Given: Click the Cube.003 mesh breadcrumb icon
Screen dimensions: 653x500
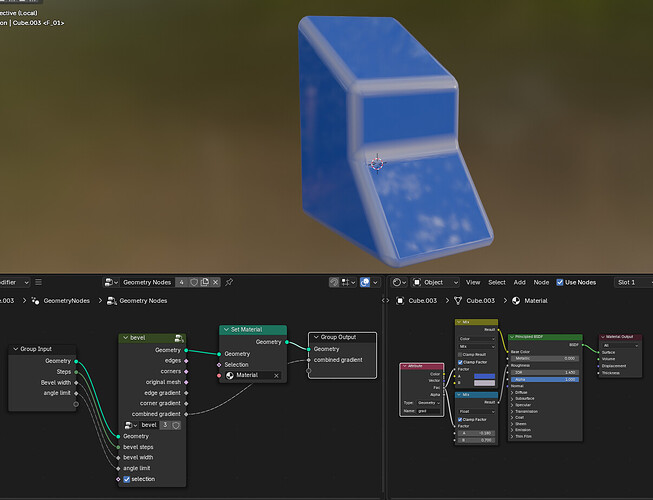Looking at the screenshot, I should (x=458, y=301).
